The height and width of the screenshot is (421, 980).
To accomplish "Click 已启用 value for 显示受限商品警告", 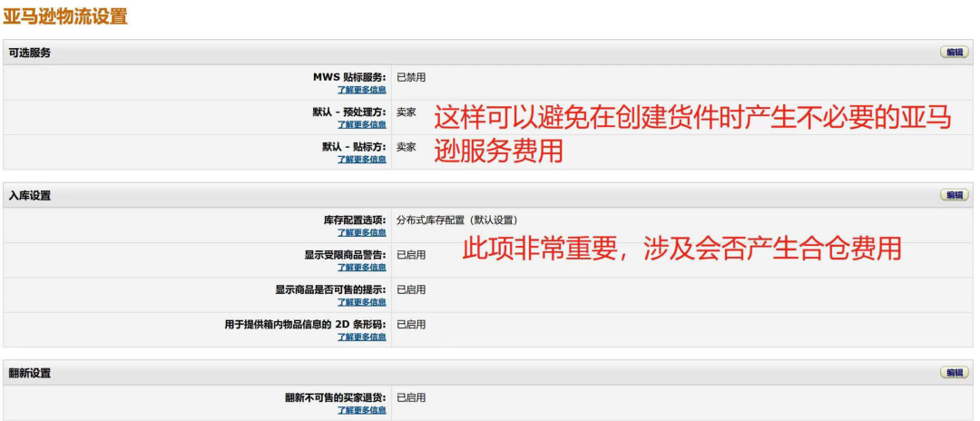I will coord(411,255).
